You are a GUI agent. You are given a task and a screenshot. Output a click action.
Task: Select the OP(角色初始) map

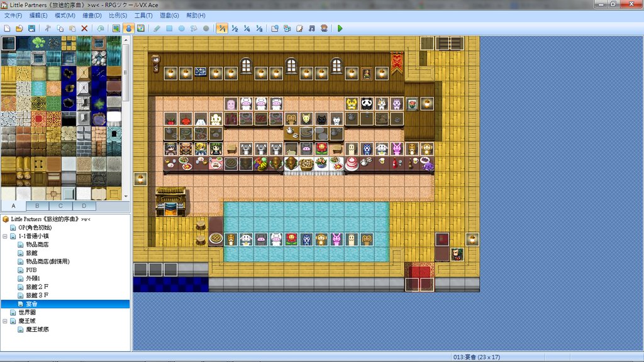(x=35, y=228)
